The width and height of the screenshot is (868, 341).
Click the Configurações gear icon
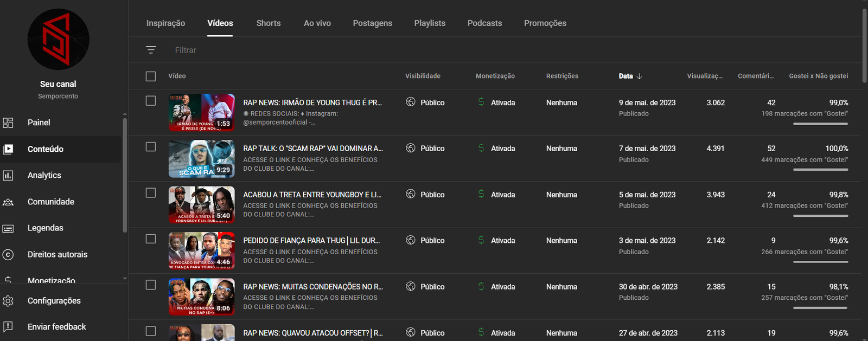pos(8,301)
